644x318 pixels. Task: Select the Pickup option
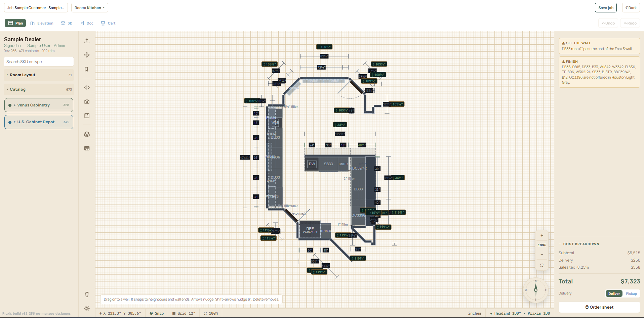631,293
